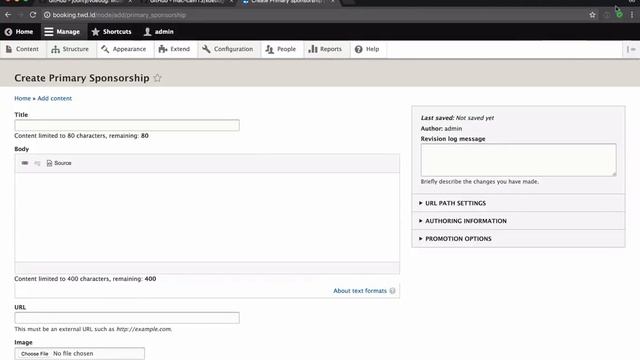Follow the Home breadcrumb link
The image size is (640, 360).
[22, 98]
